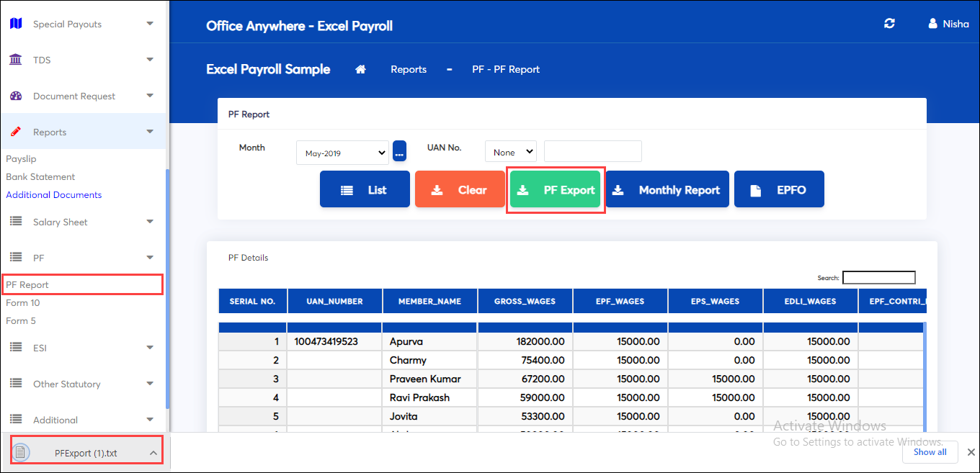Sort by the GROSS_WAGES column header

click(525, 301)
